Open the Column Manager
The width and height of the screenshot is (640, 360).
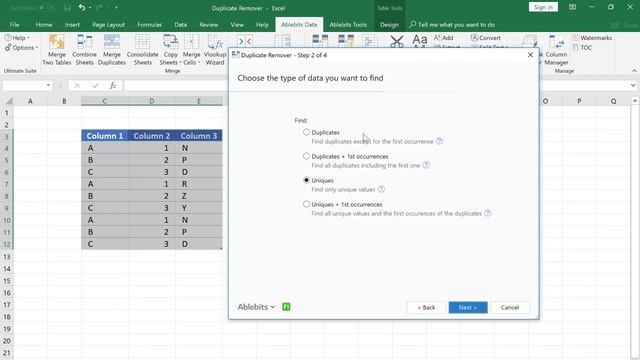(x=556, y=50)
